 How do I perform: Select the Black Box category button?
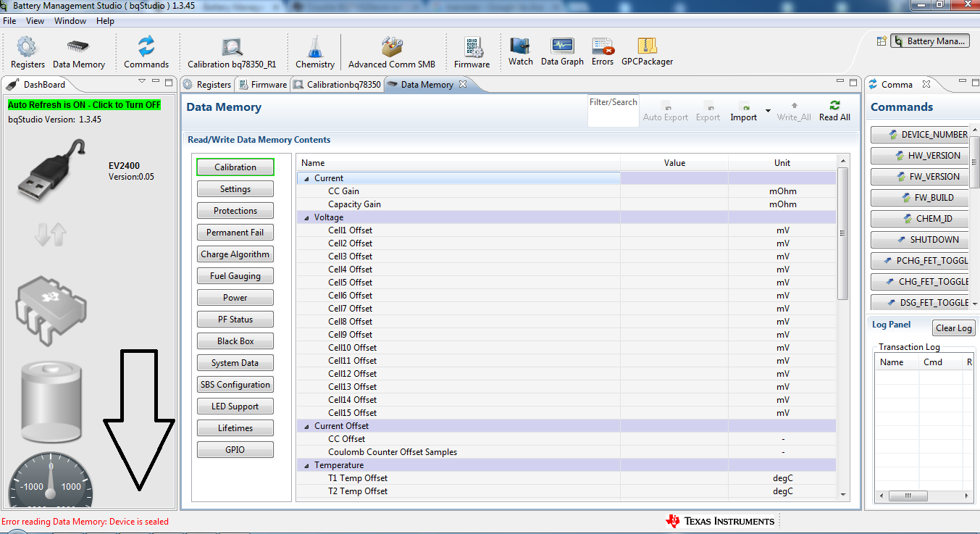click(235, 341)
